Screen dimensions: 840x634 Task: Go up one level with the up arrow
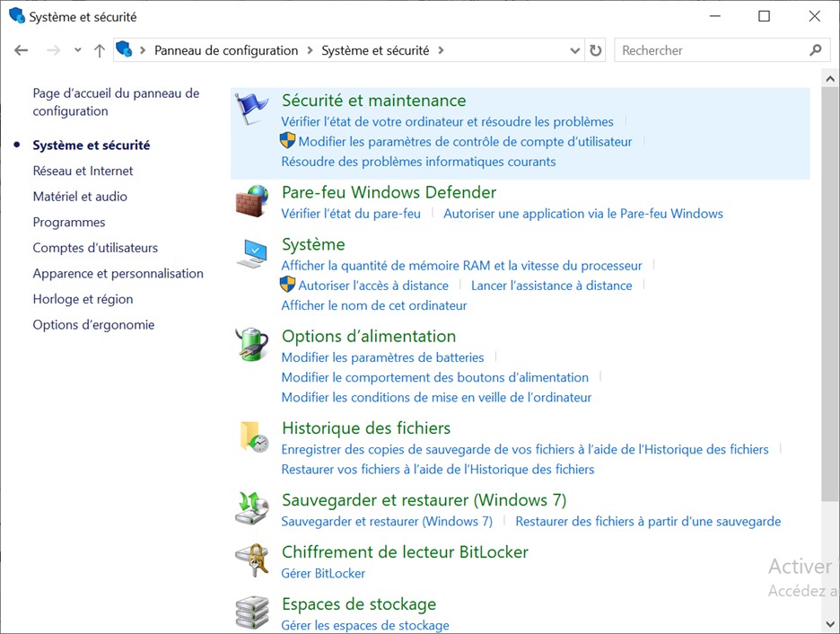pyautogui.click(x=99, y=50)
